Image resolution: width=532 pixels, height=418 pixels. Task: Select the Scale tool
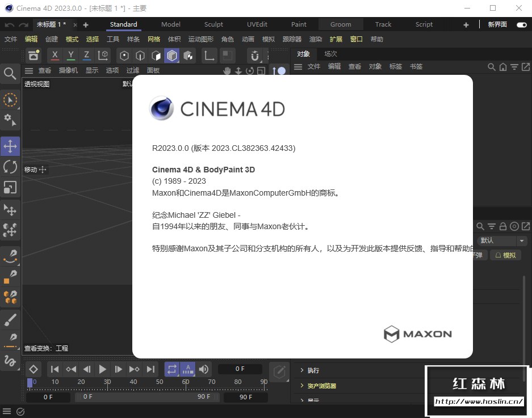10,187
